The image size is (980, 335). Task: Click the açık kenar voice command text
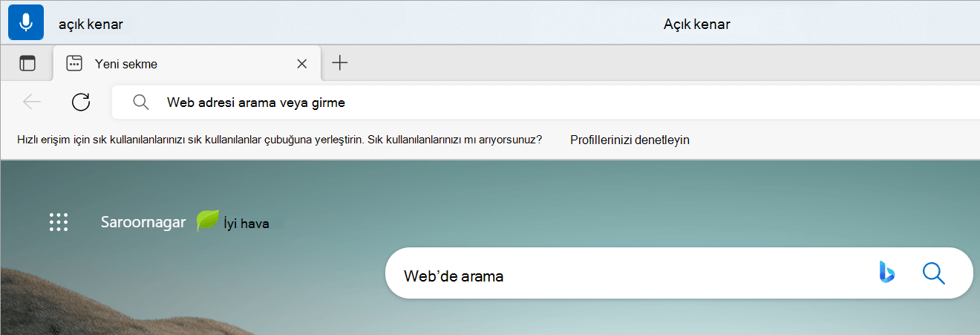[91, 25]
